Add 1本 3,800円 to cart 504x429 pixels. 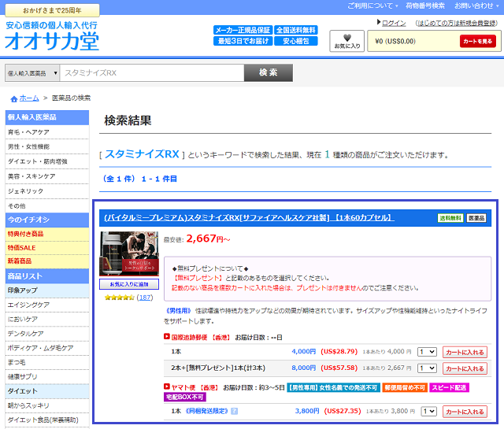point(465,412)
